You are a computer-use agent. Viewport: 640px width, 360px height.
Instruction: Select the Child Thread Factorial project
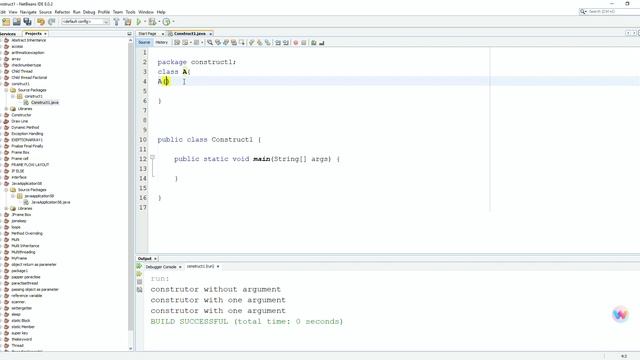(29, 78)
